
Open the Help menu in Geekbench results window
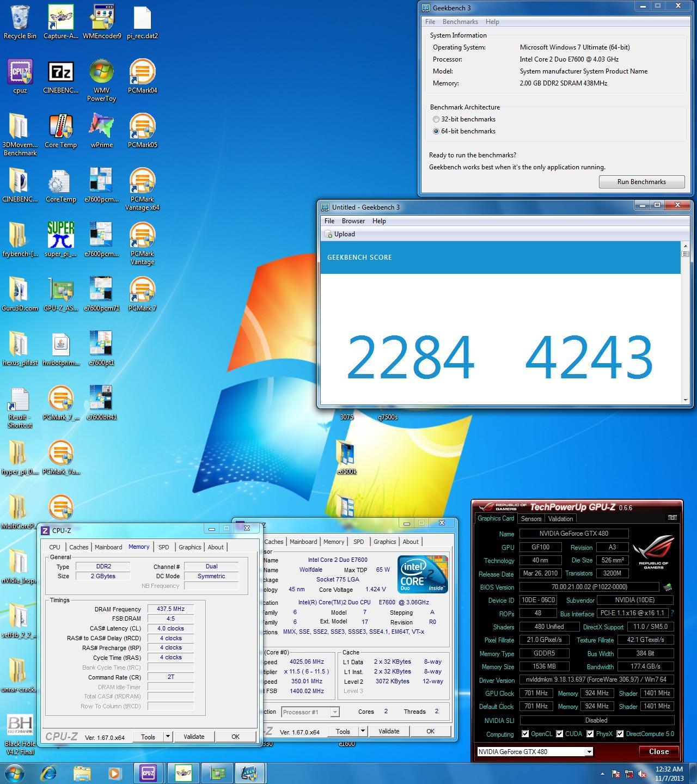(379, 221)
